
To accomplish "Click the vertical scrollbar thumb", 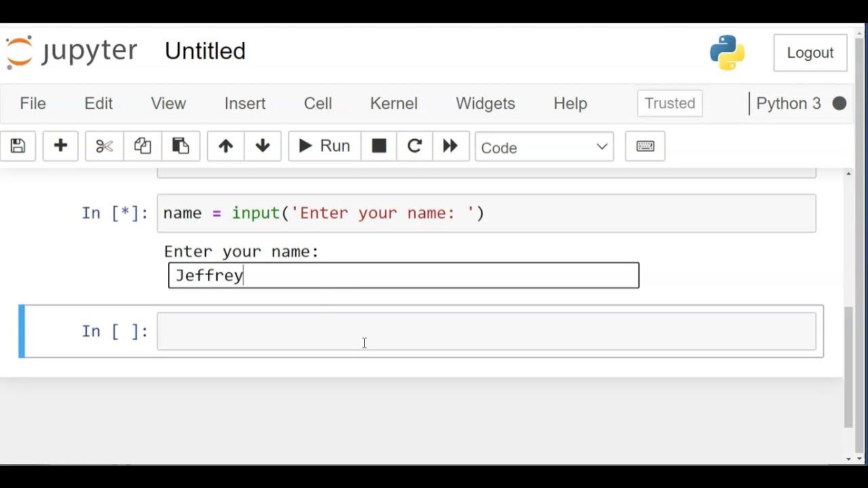I will click(848, 367).
